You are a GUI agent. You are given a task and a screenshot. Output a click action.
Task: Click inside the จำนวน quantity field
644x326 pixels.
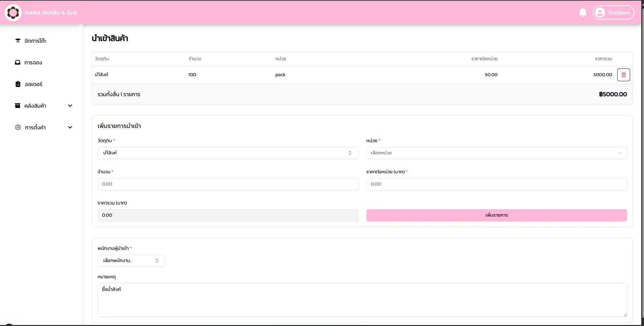(228, 184)
